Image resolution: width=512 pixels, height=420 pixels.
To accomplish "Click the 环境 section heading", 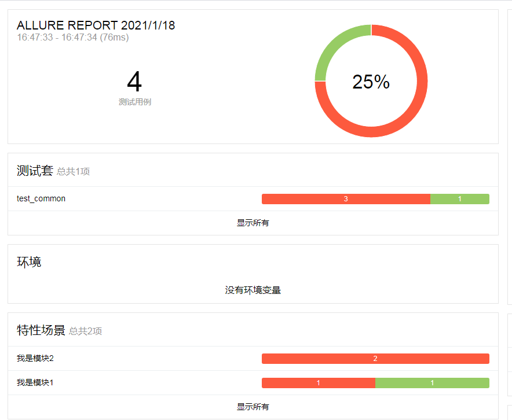I will coord(29,262).
